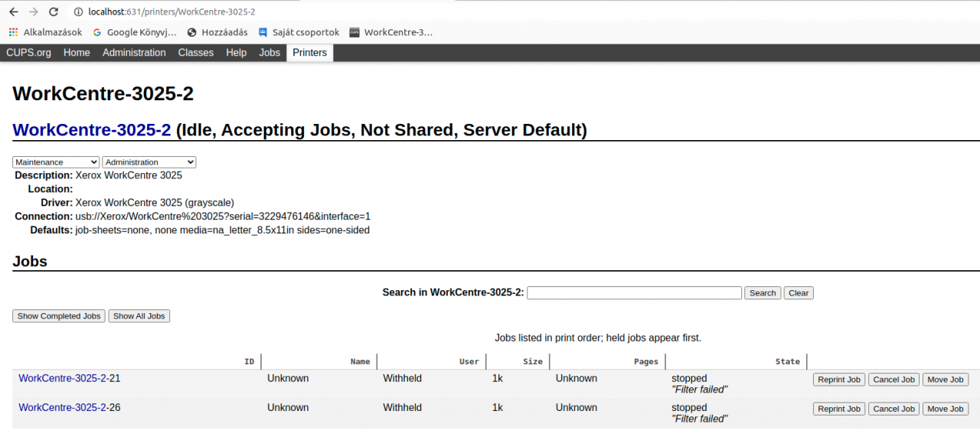This screenshot has width=980, height=434.
Task: Click the browser forward arrow
Action: coord(34,11)
